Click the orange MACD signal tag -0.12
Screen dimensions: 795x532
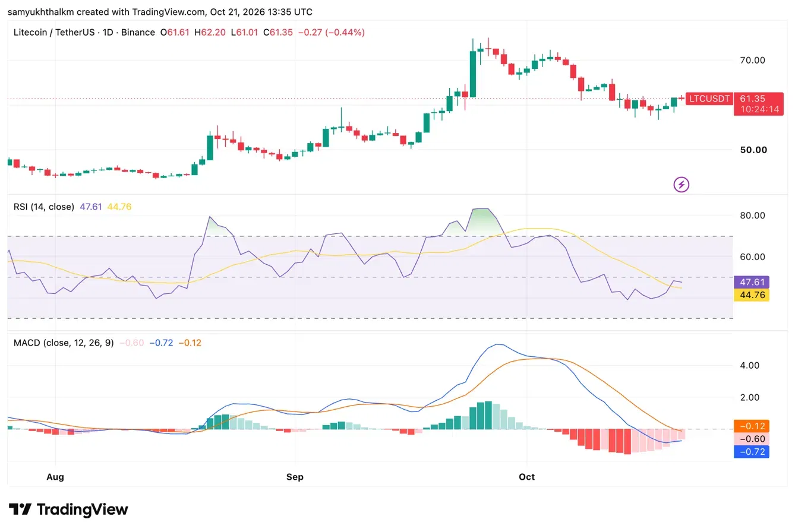coord(752,426)
